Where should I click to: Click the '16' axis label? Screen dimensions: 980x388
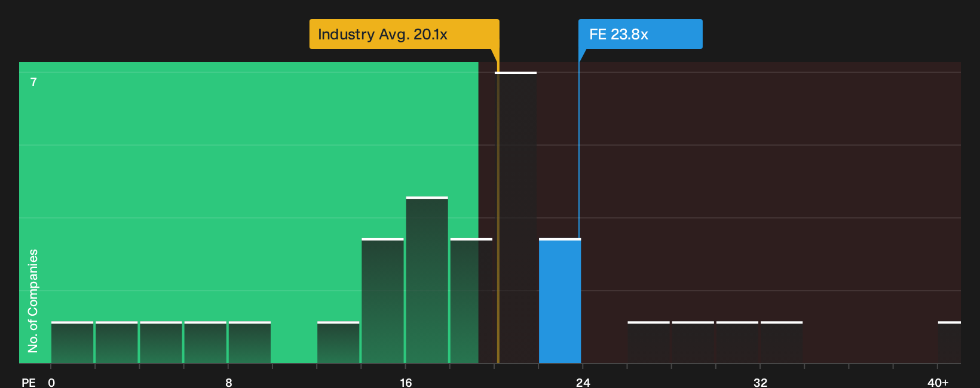tap(406, 382)
